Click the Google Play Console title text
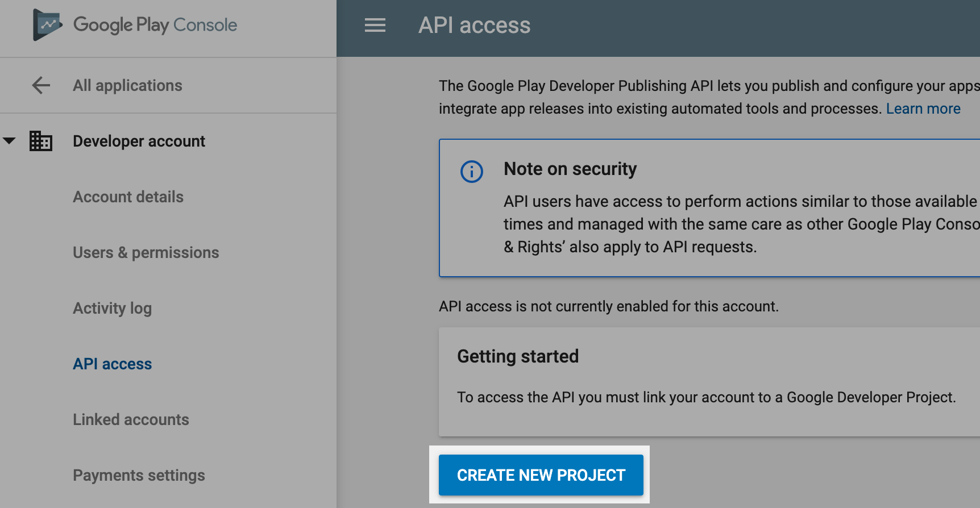 pos(155,25)
